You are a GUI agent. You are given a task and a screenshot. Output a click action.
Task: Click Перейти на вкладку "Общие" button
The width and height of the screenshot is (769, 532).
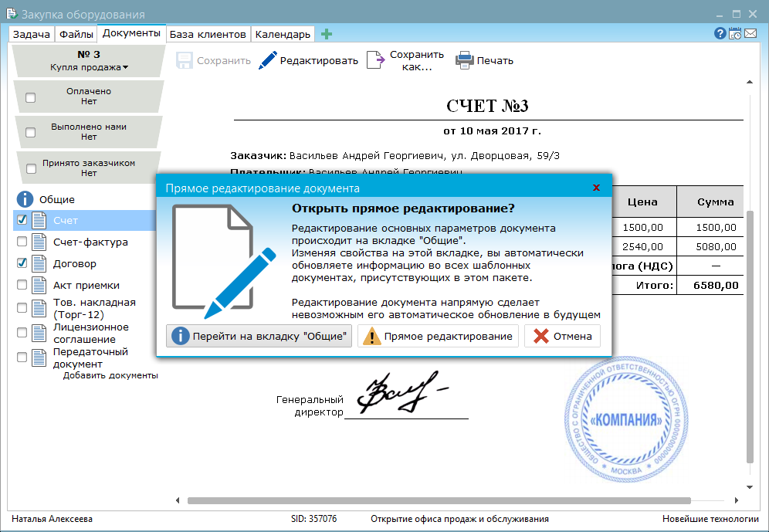259,337
